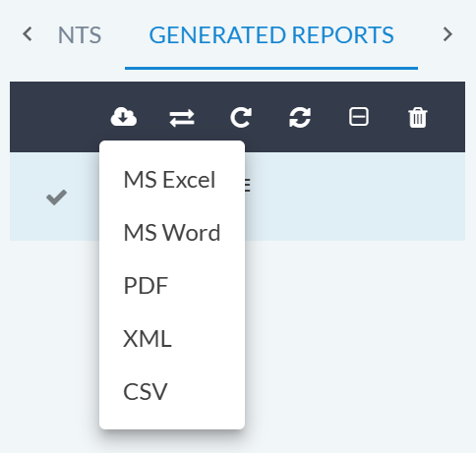
Task: Click the circular sync refresh icon
Action: click(300, 117)
